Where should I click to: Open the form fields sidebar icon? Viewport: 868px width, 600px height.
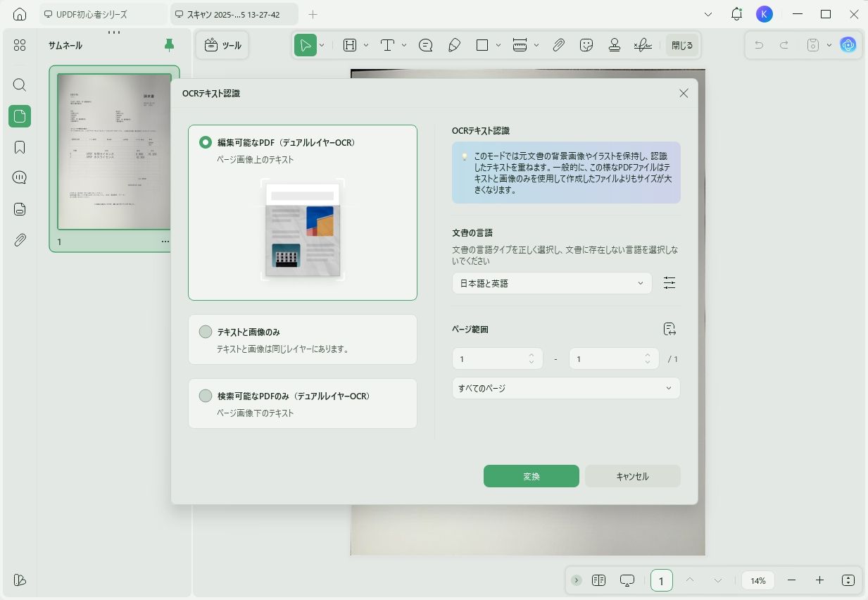coord(20,208)
